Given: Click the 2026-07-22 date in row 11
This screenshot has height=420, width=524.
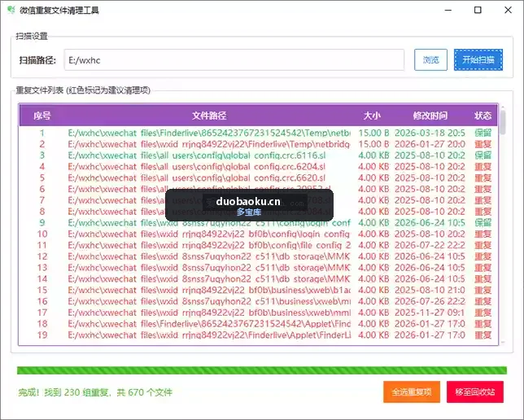Looking at the screenshot, I should coord(430,245).
